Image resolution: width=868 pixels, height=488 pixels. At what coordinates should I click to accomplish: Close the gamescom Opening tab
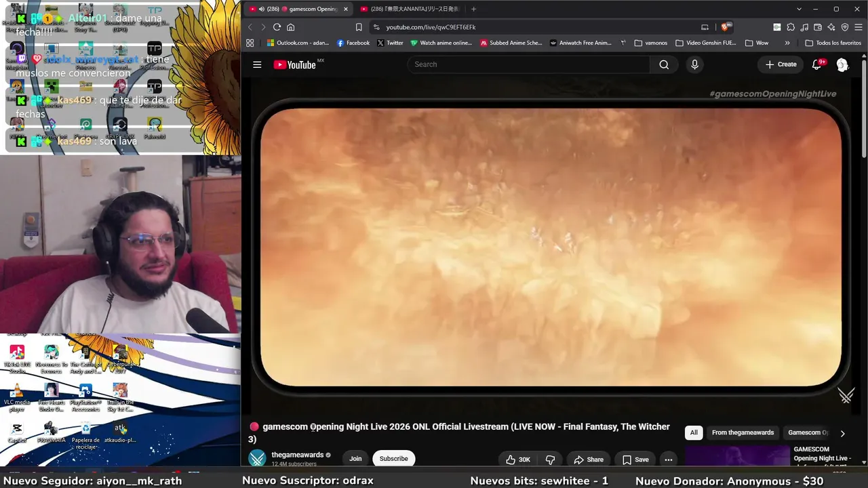(345, 9)
